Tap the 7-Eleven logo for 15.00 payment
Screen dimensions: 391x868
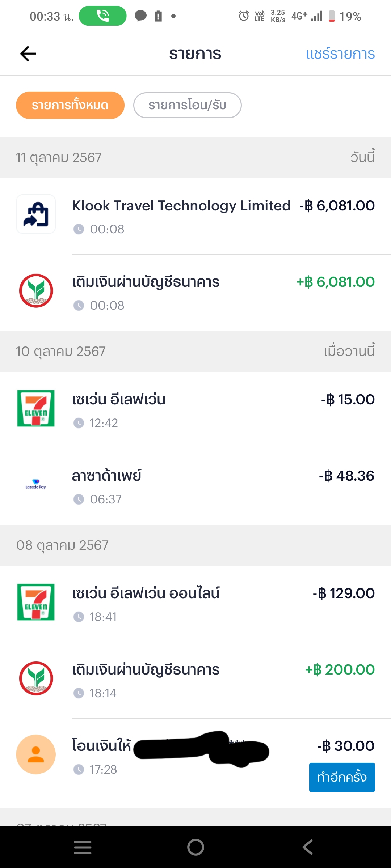(36, 408)
